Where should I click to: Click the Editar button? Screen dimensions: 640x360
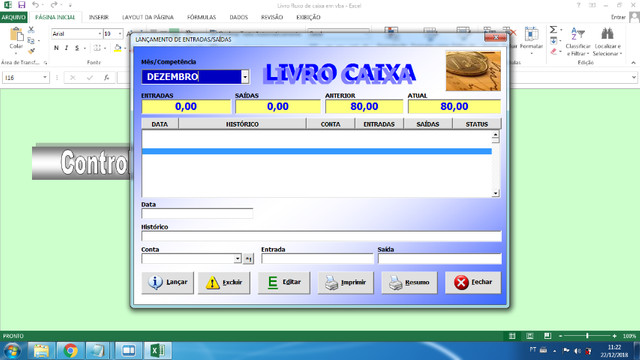tap(284, 282)
